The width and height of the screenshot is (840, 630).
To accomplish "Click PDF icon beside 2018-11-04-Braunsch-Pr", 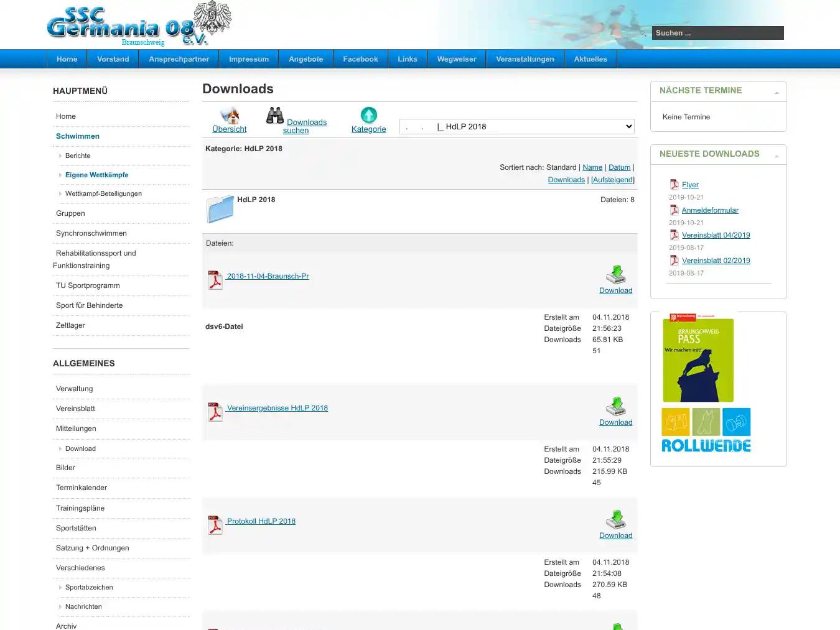I will pyautogui.click(x=215, y=280).
